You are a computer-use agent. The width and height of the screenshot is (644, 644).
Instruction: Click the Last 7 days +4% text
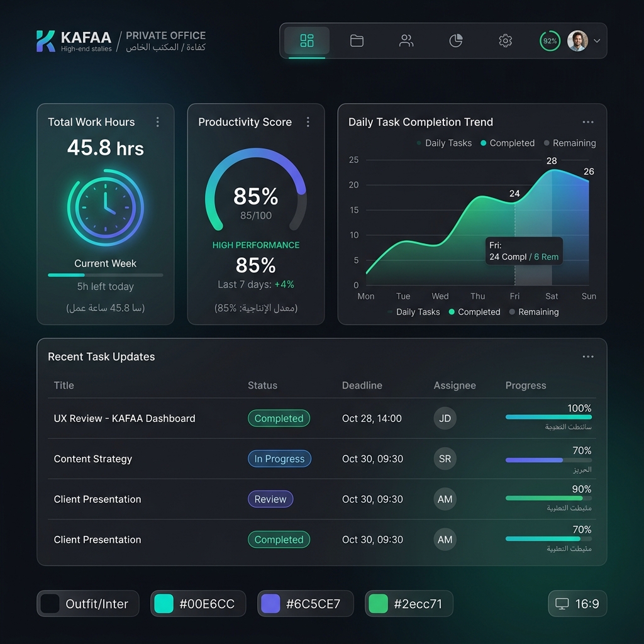pyautogui.click(x=255, y=284)
